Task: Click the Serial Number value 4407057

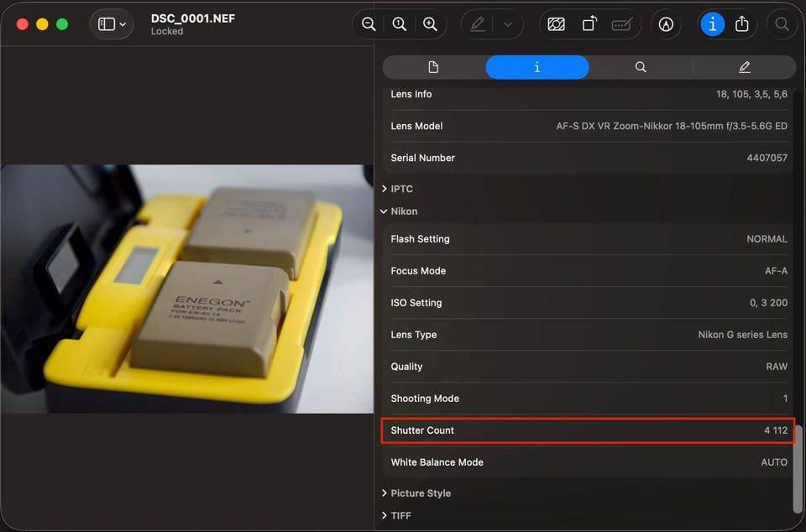Action: coord(767,158)
